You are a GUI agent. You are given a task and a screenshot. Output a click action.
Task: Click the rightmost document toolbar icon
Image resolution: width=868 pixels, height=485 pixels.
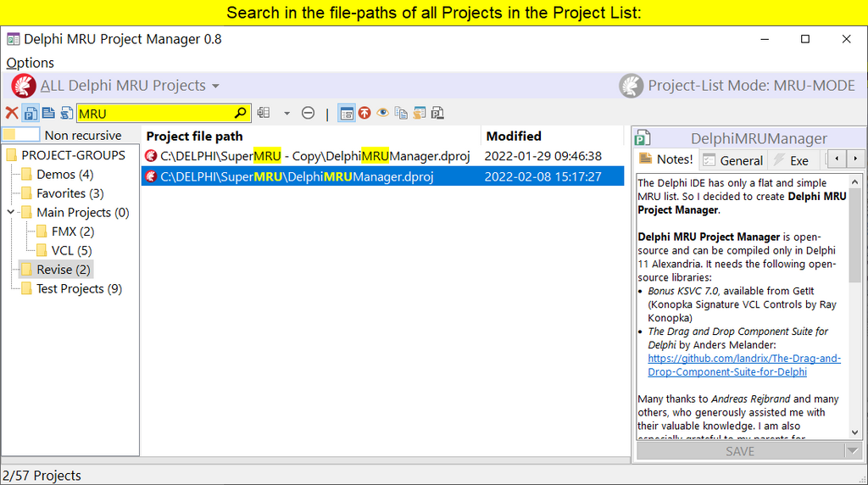437,113
